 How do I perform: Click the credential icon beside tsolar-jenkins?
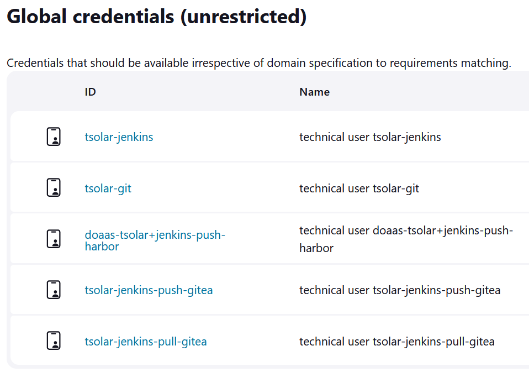coord(53,137)
